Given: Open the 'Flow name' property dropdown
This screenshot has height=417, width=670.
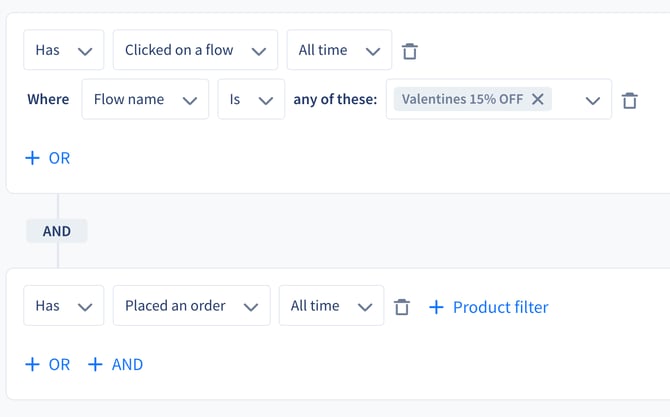Looking at the screenshot, I should 145,99.
